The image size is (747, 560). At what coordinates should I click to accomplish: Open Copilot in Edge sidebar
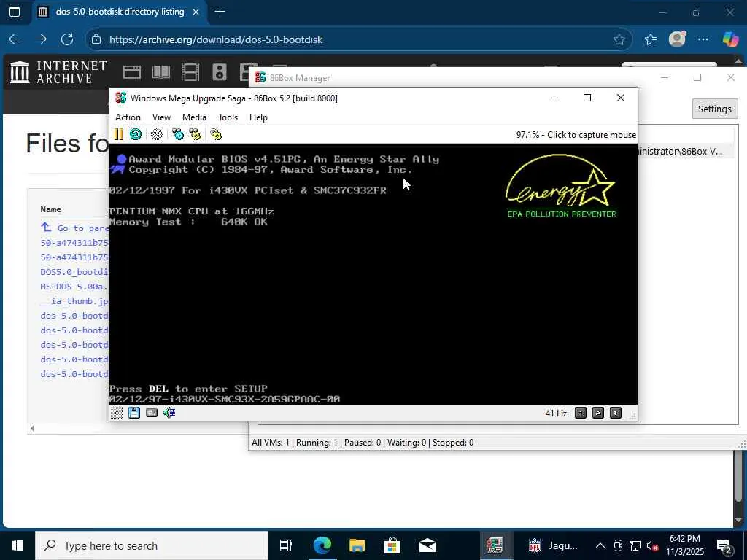pyautogui.click(x=729, y=39)
